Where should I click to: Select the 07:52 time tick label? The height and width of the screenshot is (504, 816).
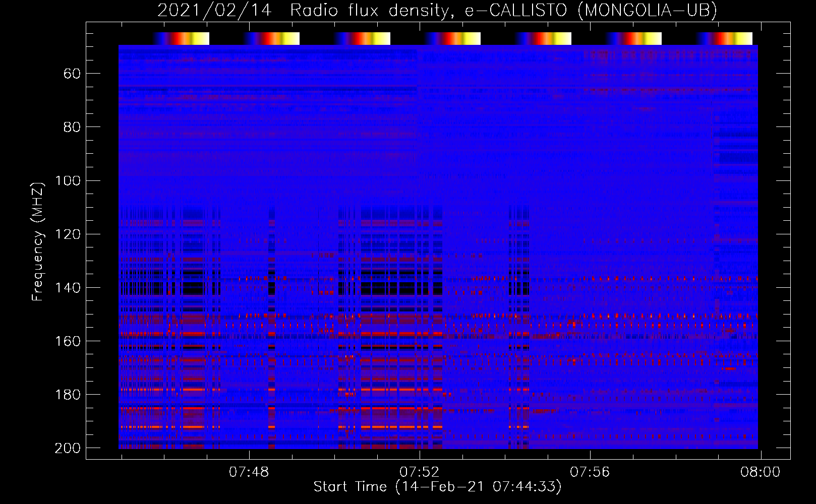[x=419, y=472]
